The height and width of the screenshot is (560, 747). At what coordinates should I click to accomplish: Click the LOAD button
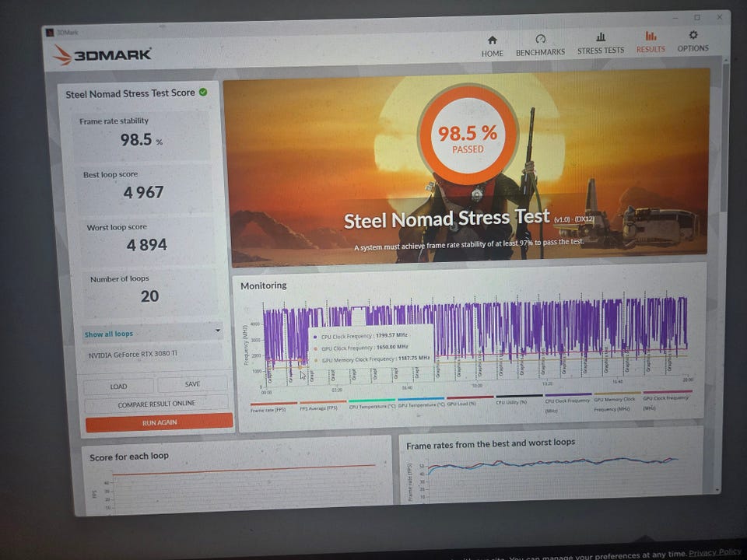point(118,387)
